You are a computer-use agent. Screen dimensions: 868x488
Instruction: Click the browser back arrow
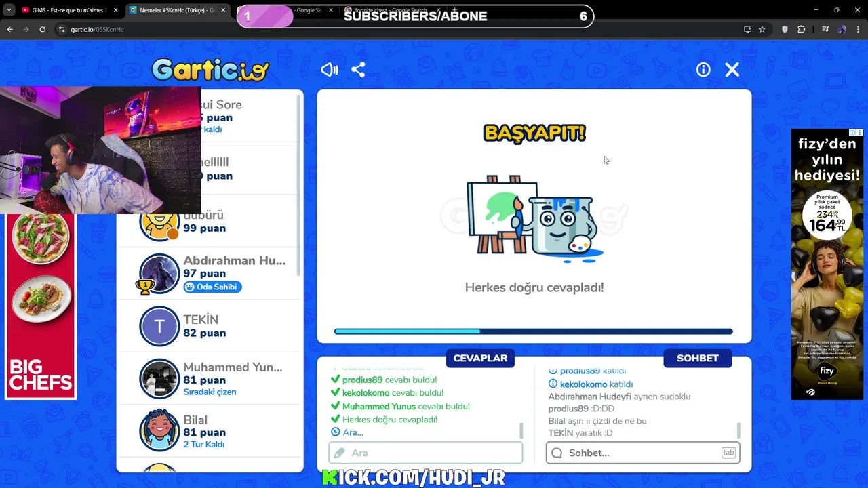pos(10,29)
